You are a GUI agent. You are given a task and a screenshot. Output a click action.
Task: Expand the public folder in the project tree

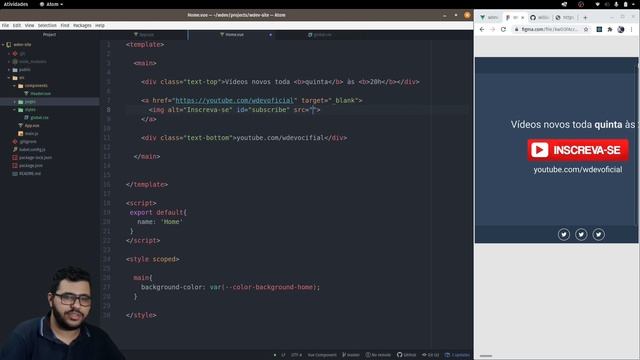(9, 70)
